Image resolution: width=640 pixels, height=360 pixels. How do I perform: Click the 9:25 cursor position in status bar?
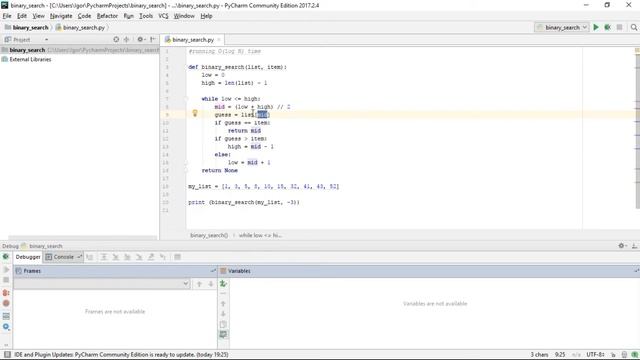coord(560,354)
